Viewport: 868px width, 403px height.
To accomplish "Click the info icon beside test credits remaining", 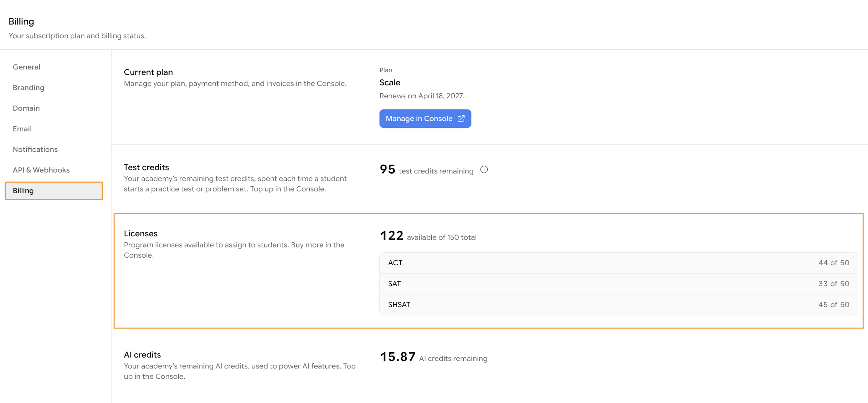I will (x=484, y=170).
